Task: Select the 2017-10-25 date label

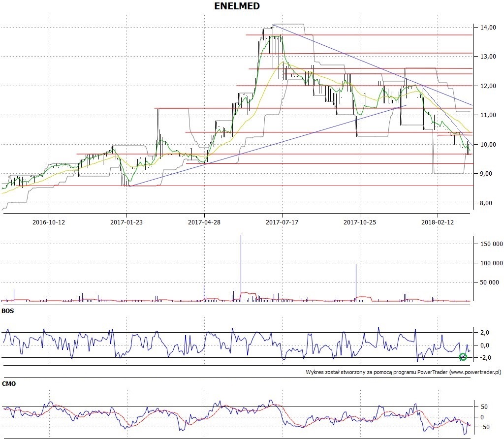Action: tap(360, 222)
